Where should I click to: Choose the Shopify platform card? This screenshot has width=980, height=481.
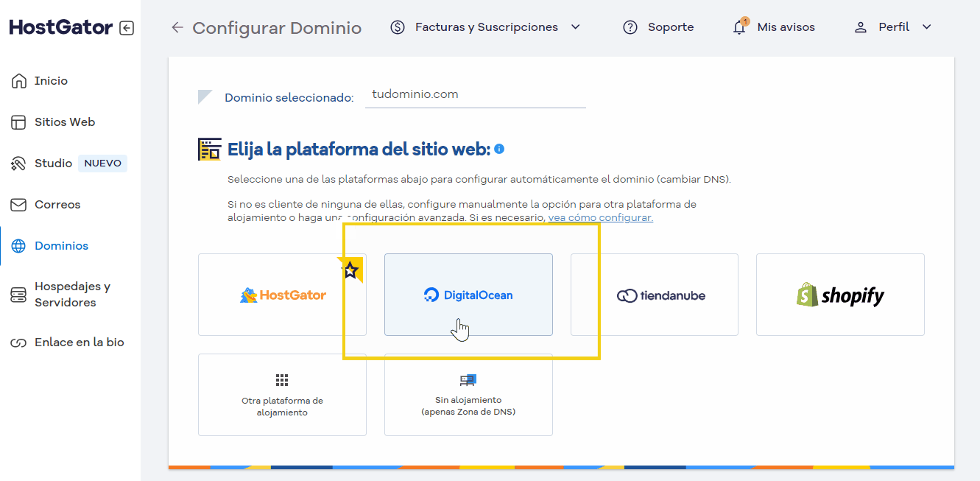pyautogui.click(x=840, y=295)
